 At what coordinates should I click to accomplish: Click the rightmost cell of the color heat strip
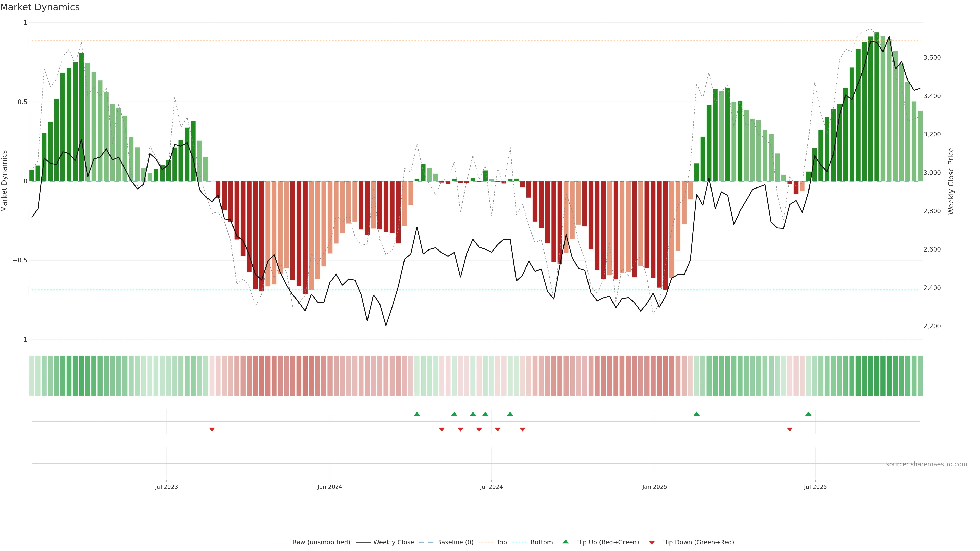click(920, 375)
